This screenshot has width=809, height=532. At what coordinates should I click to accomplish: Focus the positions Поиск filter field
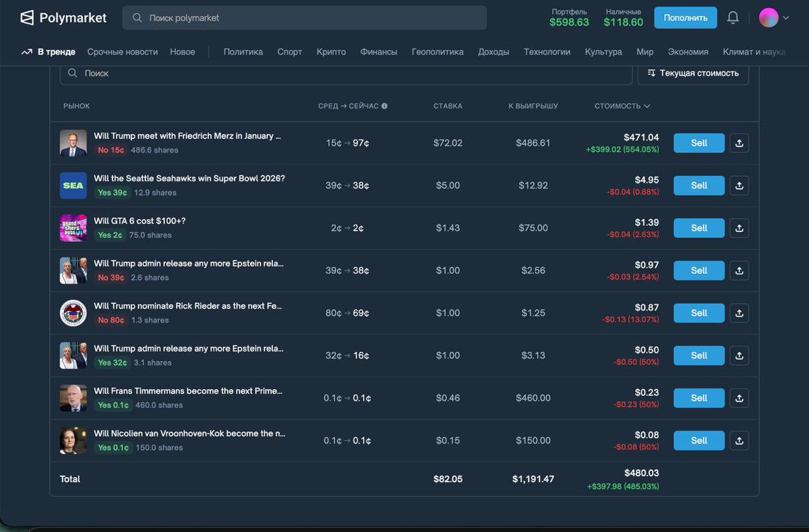[x=346, y=73]
